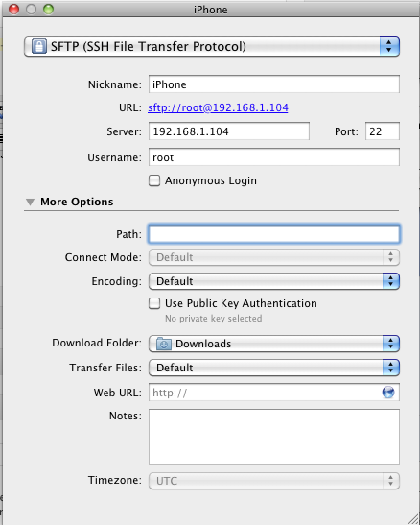Image resolution: width=420 pixels, height=525 pixels.
Task: Open the Transfer Files dropdown
Action: pos(274,368)
